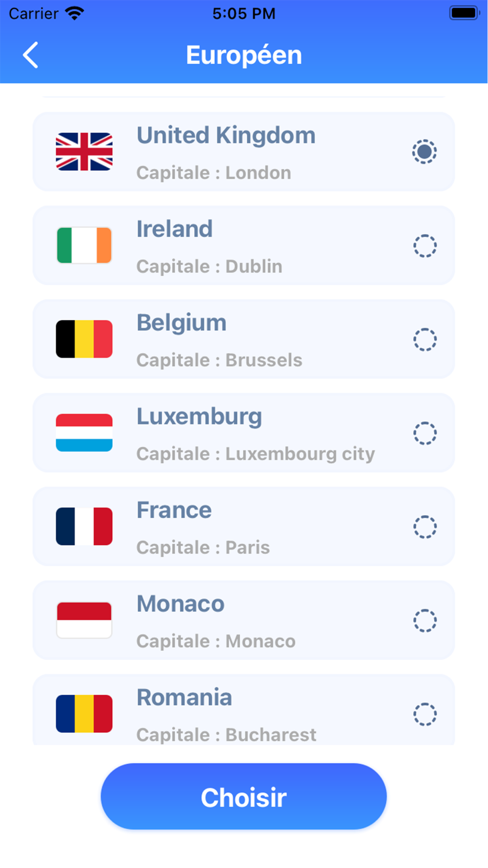Tap the France country name

click(x=174, y=511)
